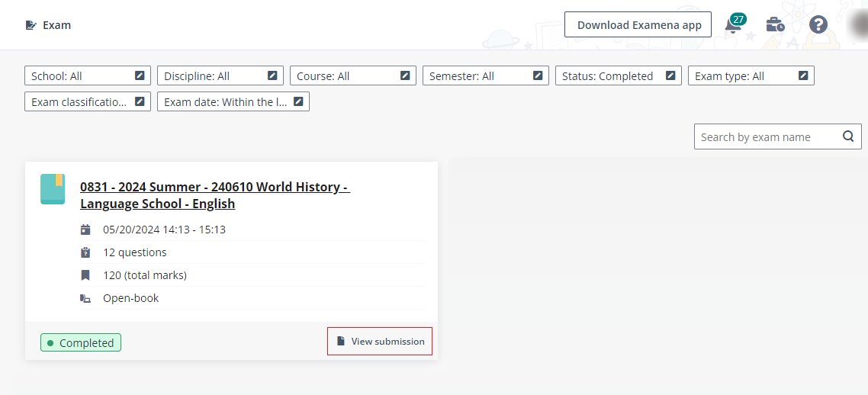This screenshot has width=868, height=395.
Task: Click the 120 (total marks) text
Action: (x=144, y=275)
